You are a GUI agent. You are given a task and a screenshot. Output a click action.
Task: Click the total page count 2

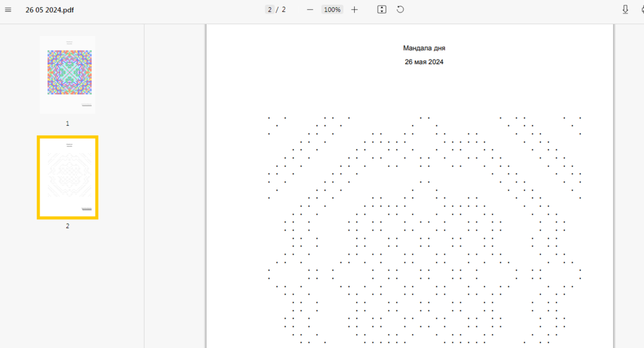coord(283,10)
